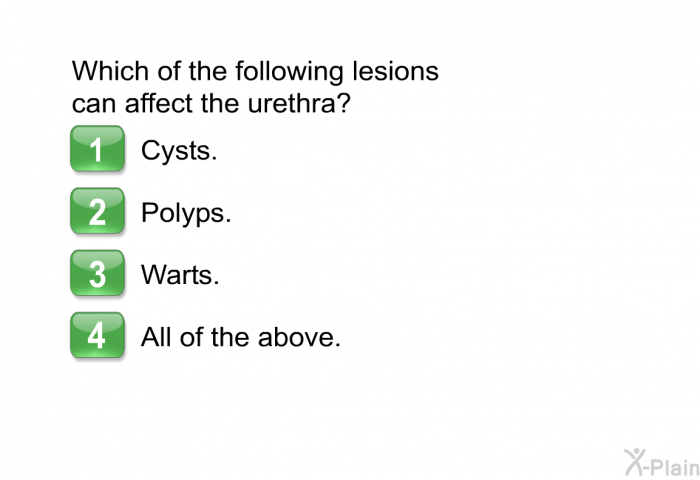Select the green number 2 button
The height and width of the screenshot is (480, 700).
point(97,211)
